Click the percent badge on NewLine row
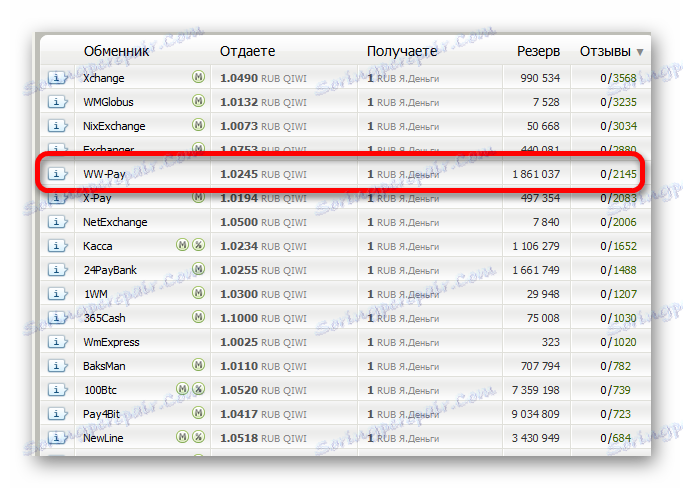This screenshot has height=488, width=683. [x=198, y=437]
